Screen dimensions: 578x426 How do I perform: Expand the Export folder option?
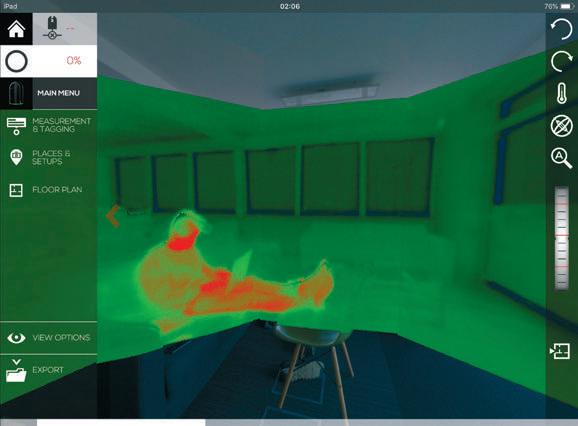pyautogui.click(x=49, y=370)
